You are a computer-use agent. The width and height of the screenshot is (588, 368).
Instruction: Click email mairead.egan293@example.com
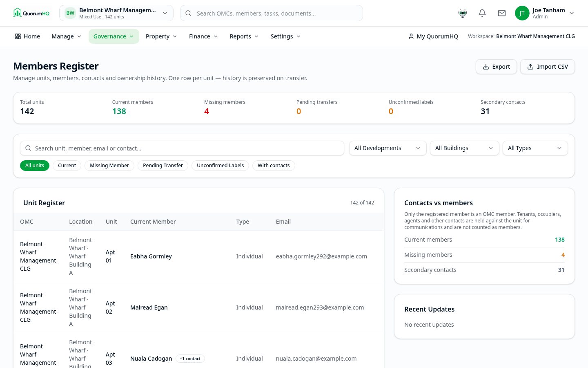click(x=320, y=307)
